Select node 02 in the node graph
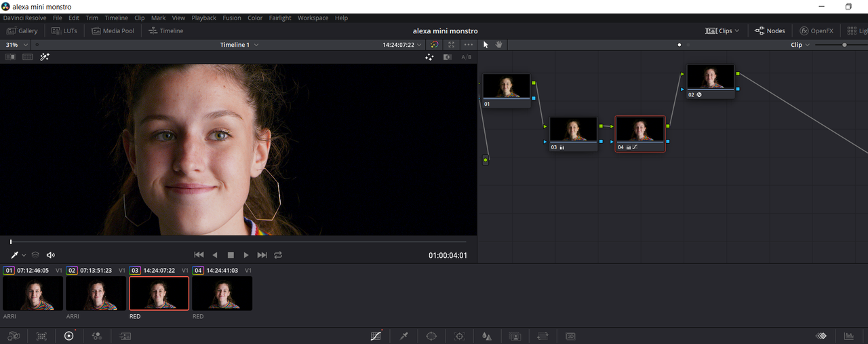868x344 pixels. 711,81
